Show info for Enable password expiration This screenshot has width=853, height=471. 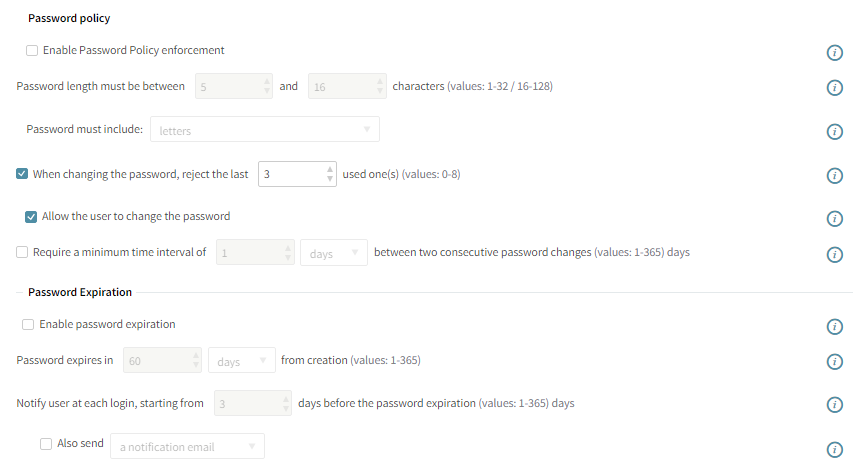(x=834, y=327)
